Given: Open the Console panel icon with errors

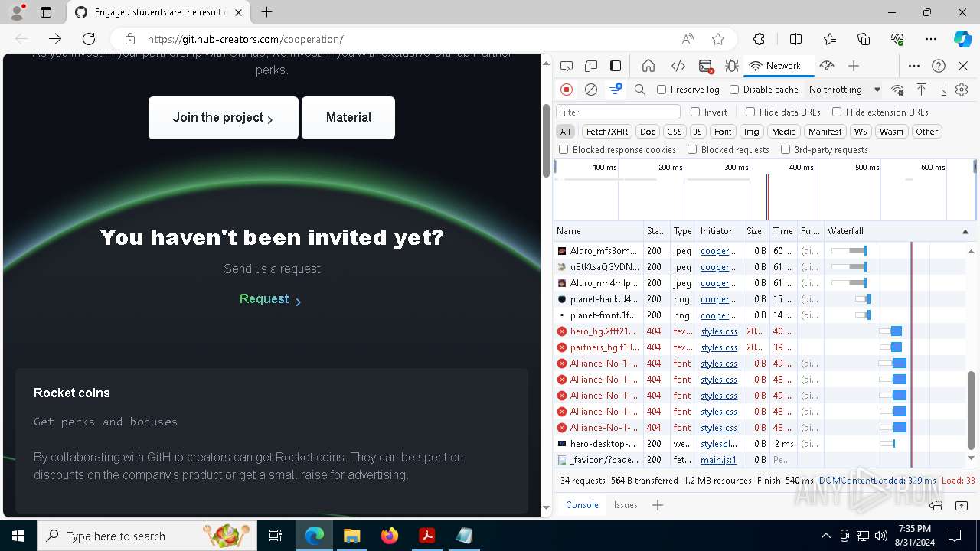Looking at the screenshot, I should [706, 66].
